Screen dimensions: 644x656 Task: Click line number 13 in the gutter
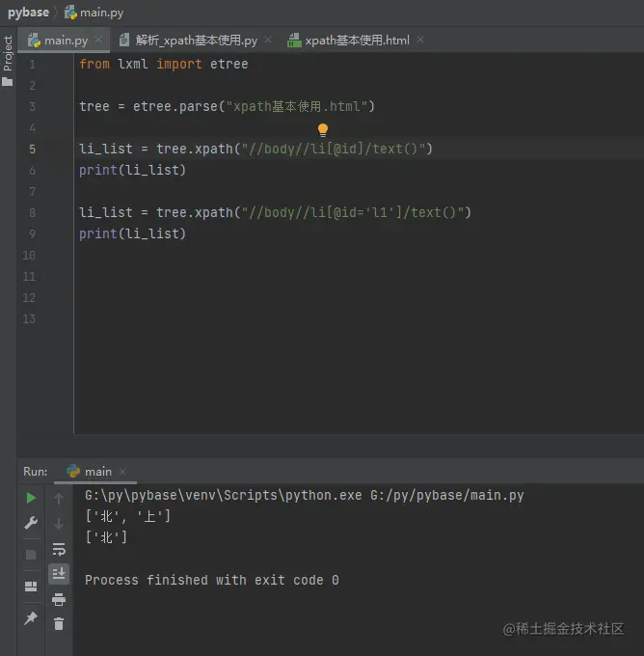29,319
